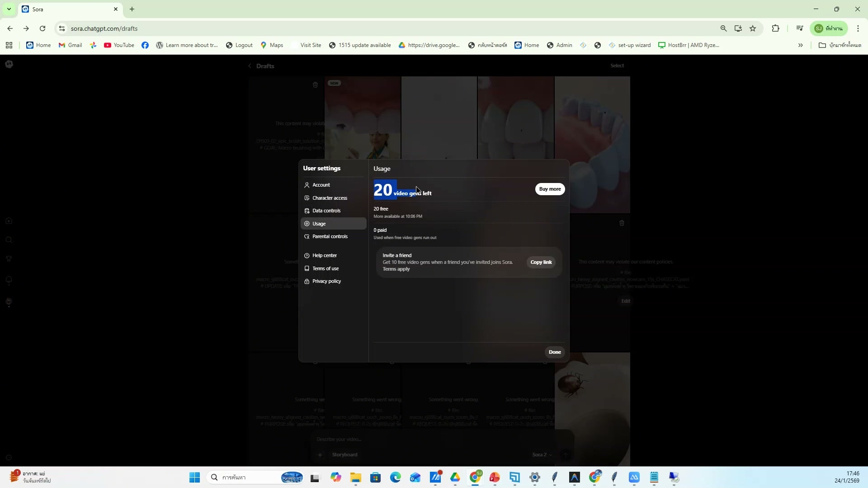Open the YouTube bookmark
The width and height of the screenshot is (868, 488).
coord(119,45)
